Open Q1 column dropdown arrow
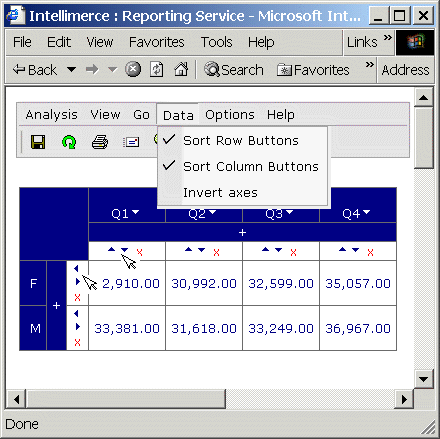The height and width of the screenshot is (439, 440). [x=135, y=212]
